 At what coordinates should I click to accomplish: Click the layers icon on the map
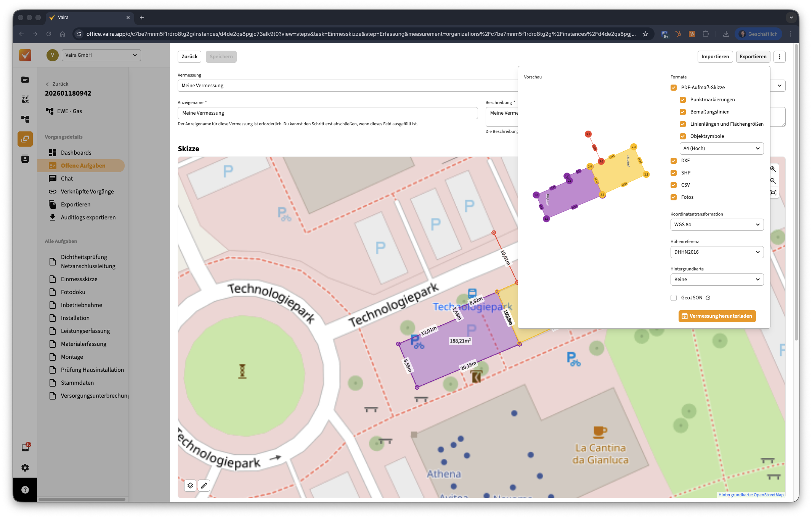(x=190, y=485)
